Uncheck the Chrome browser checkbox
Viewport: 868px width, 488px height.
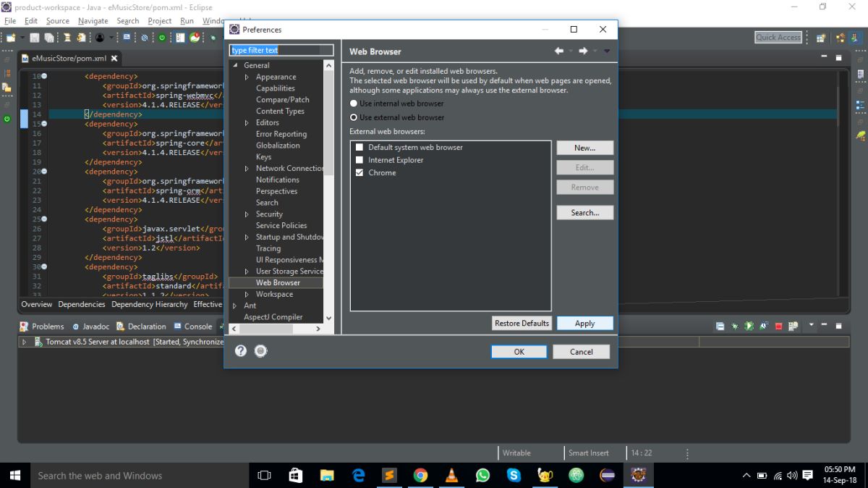359,172
